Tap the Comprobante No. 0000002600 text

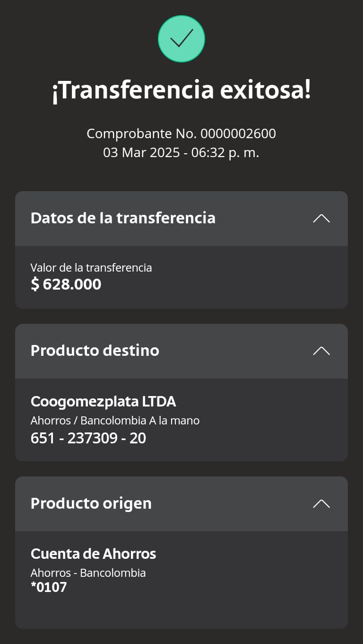tap(181, 134)
